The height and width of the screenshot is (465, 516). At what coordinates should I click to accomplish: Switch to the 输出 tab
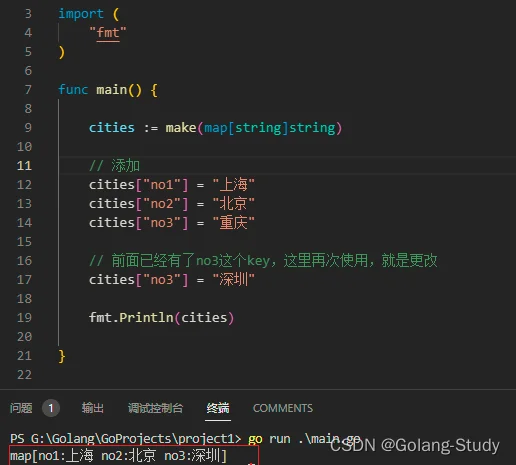[x=93, y=408]
